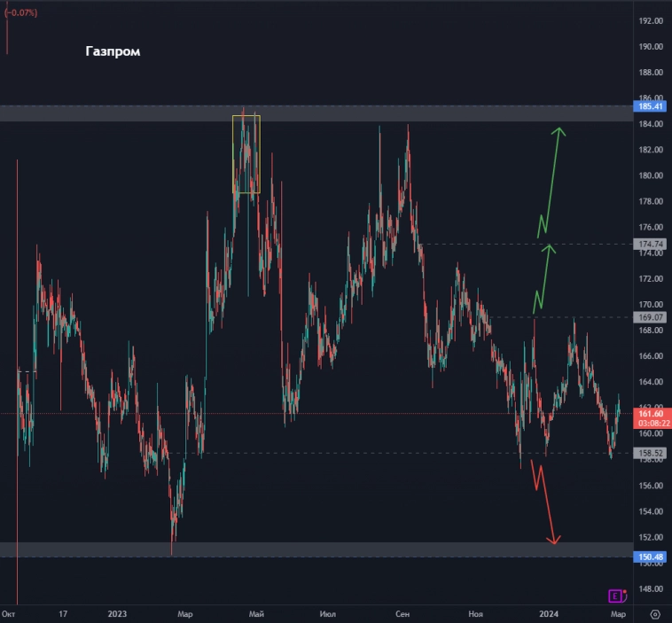Screen dimensions: 672x623
Task: Click the purple earnings E marker
Action: 613,596
